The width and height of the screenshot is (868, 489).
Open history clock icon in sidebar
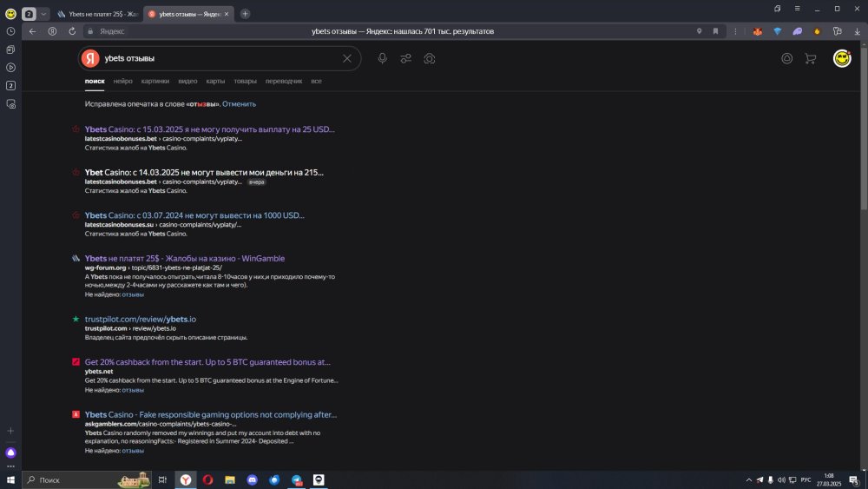[x=10, y=31]
